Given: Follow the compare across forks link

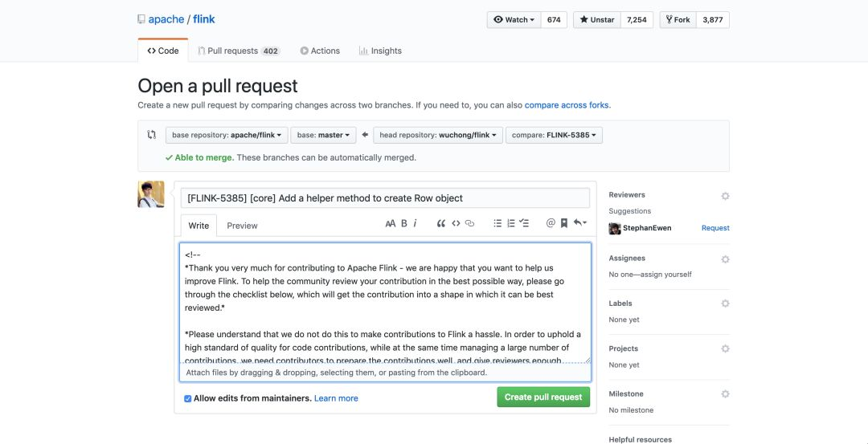Looking at the screenshot, I should [x=567, y=105].
